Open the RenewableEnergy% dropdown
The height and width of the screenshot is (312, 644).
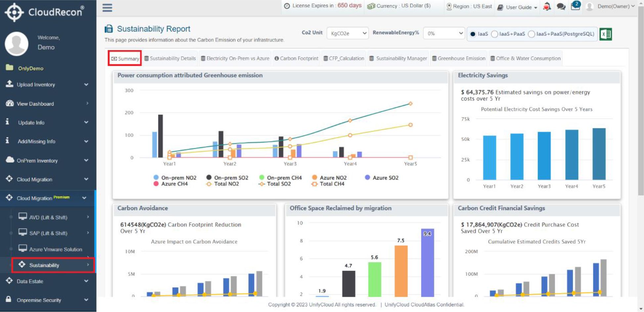[x=444, y=33]
